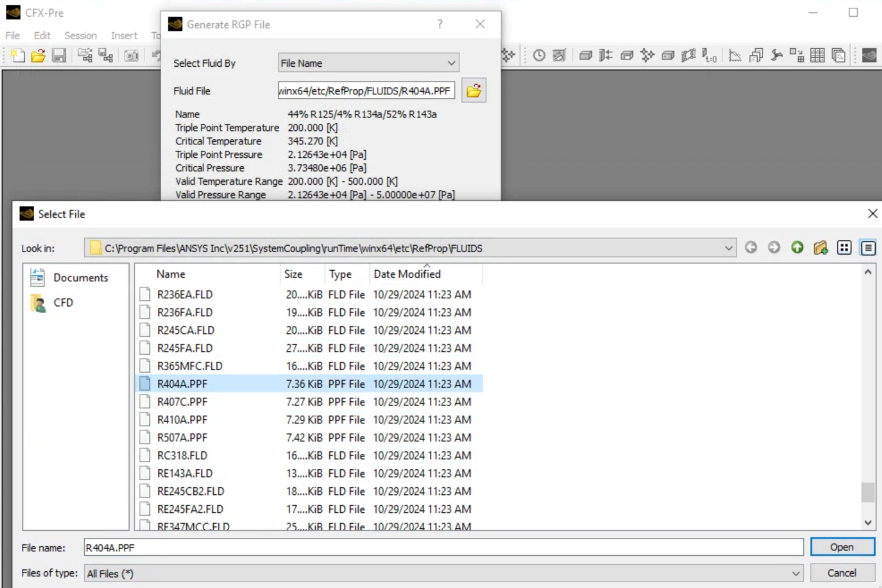
Task: Navigate up one folder level
Action: click(797, 248)
